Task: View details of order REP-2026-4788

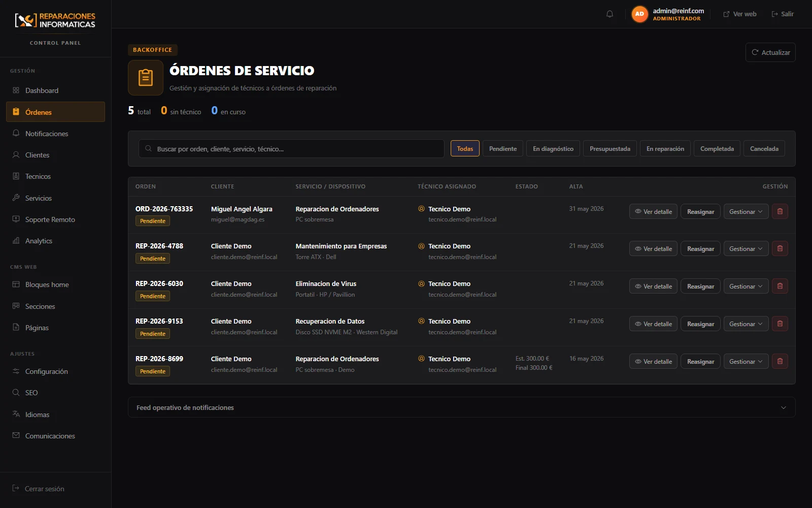Action: 653,248
